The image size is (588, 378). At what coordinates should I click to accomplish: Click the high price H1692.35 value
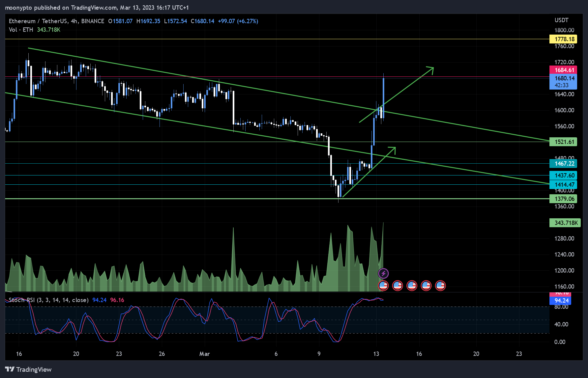(148, 21)
